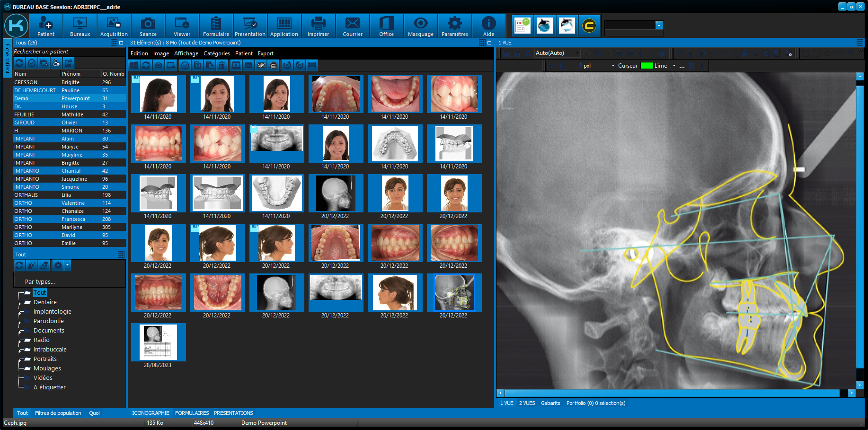Click the Masquage eye icon
868x430 pixels.
tap(420, 26)
